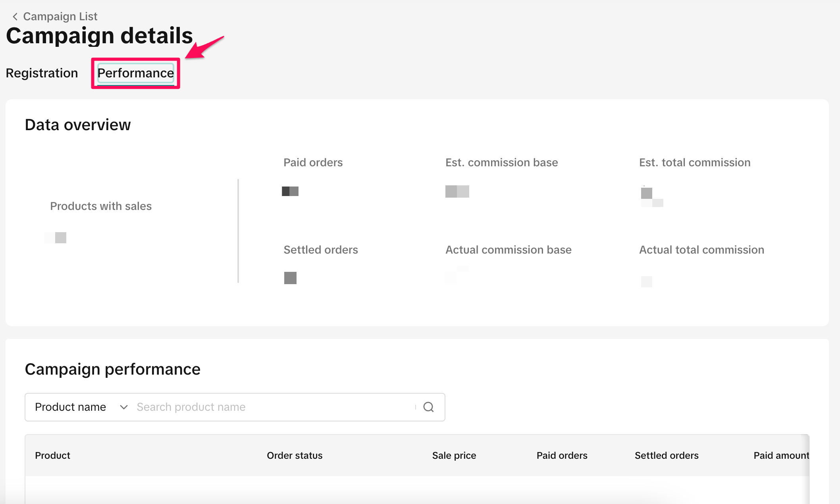This screenshot has width=840, height=504.
Task: Click the Actual total commission value
Action: (x=646, y=281)
